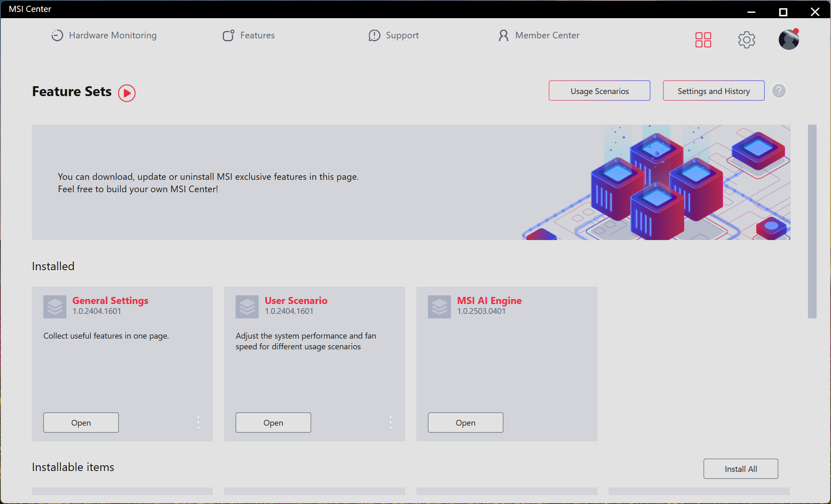
Task: Open the settings gear icon
Action: (746, 40)
